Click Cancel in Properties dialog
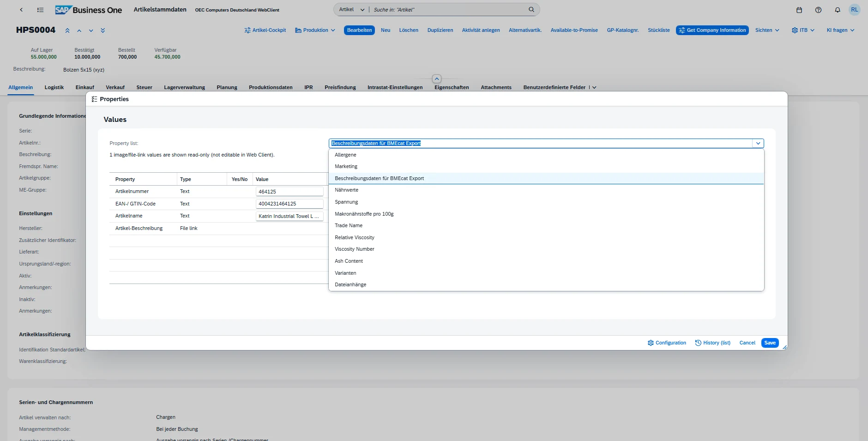This screenshot has height=441, width=868. click(747, 343)
